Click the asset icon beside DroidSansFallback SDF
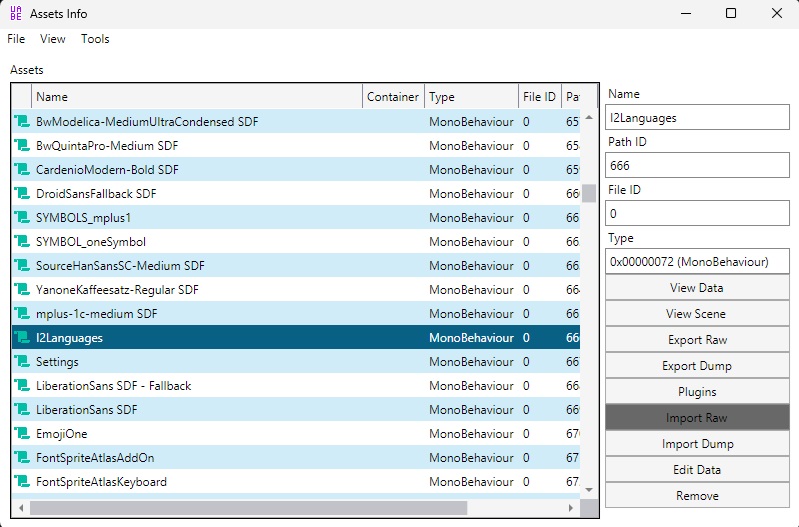 (x=22, y=193)
